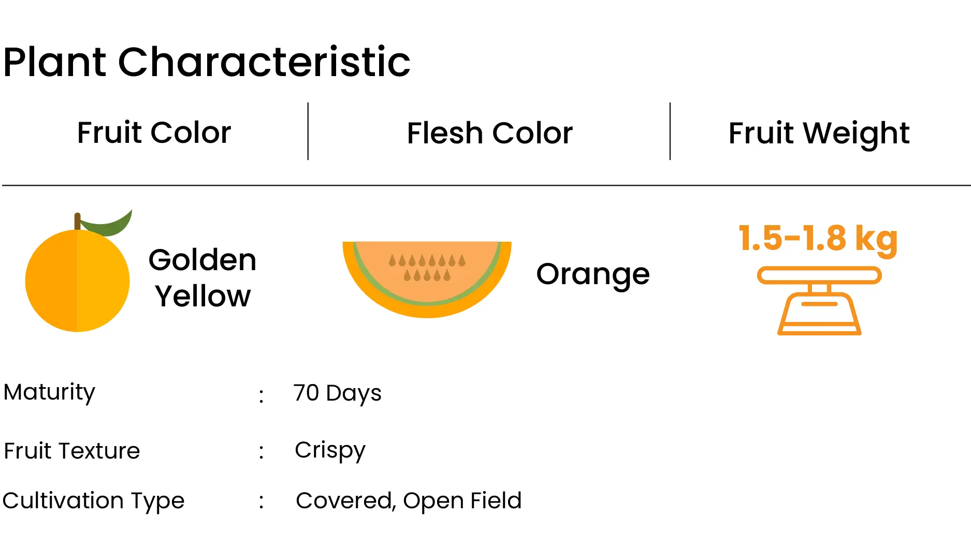Screen dimensions: 971x560
Task: Select the Fruit Color column header
Action: click(x=154, y=132)
